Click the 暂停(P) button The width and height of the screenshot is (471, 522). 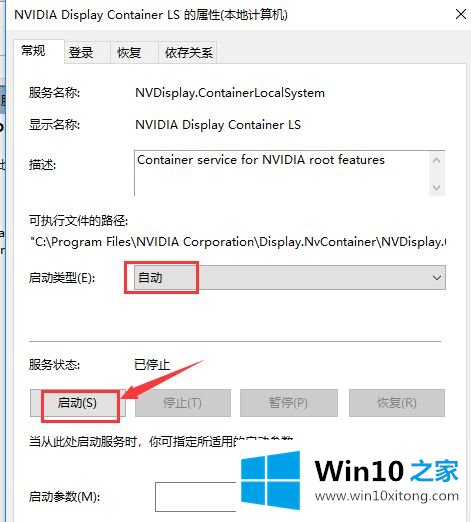pos(289,403)
